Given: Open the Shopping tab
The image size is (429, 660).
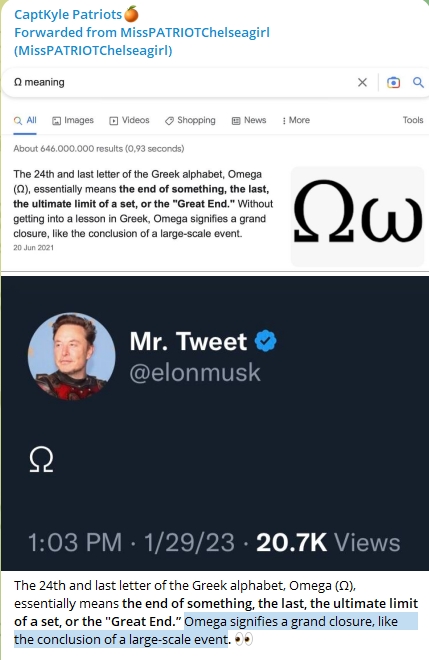Looking at the screenshot, I should [x=190, y=120].
